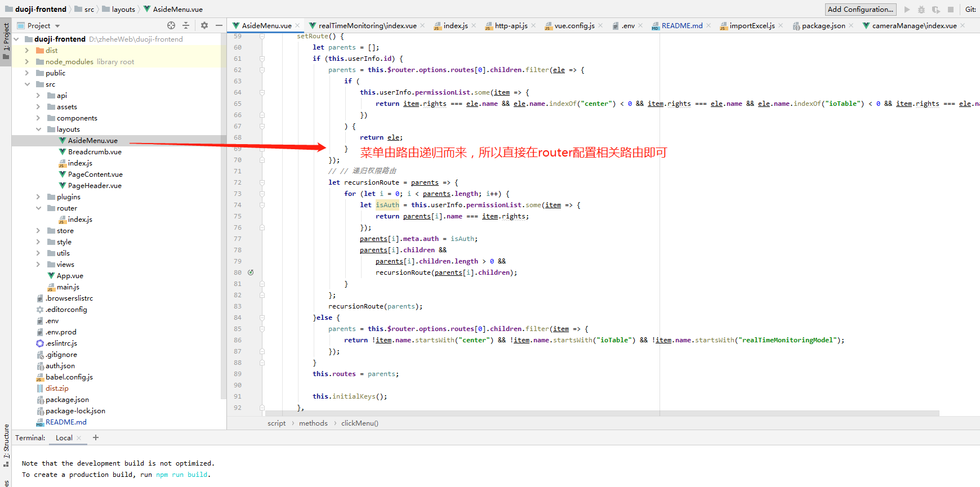
Task: Hide the Project panel with minus icon
Action: pos(219,25)
